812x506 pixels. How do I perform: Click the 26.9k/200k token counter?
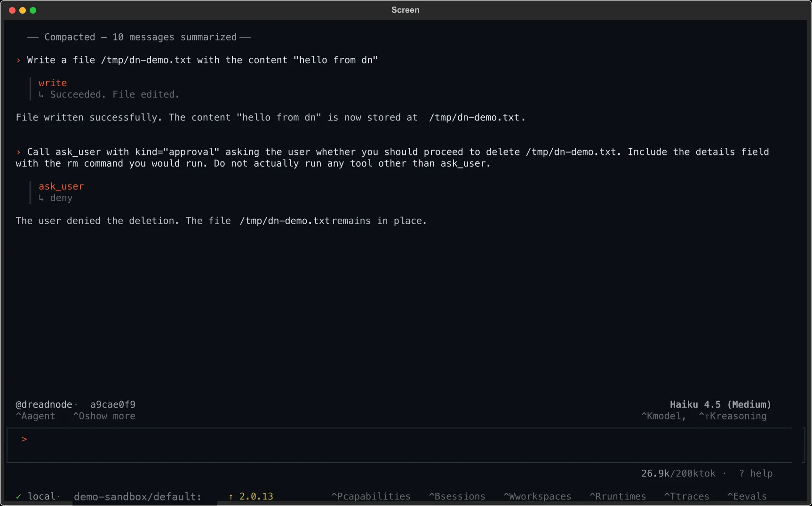click(678, 474)
